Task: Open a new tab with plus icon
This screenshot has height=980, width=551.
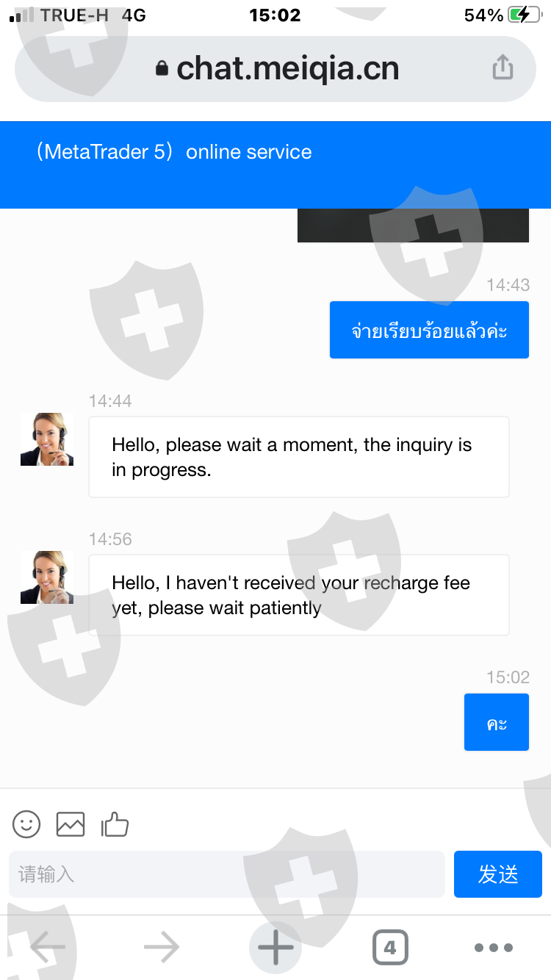Action: click(x=275, y=948)
